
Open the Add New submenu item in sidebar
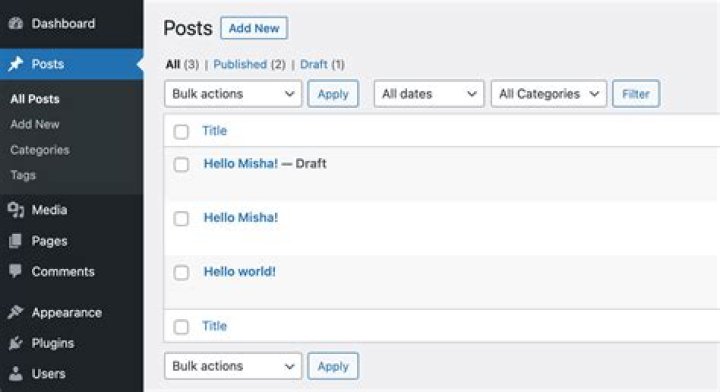point(35,124)
